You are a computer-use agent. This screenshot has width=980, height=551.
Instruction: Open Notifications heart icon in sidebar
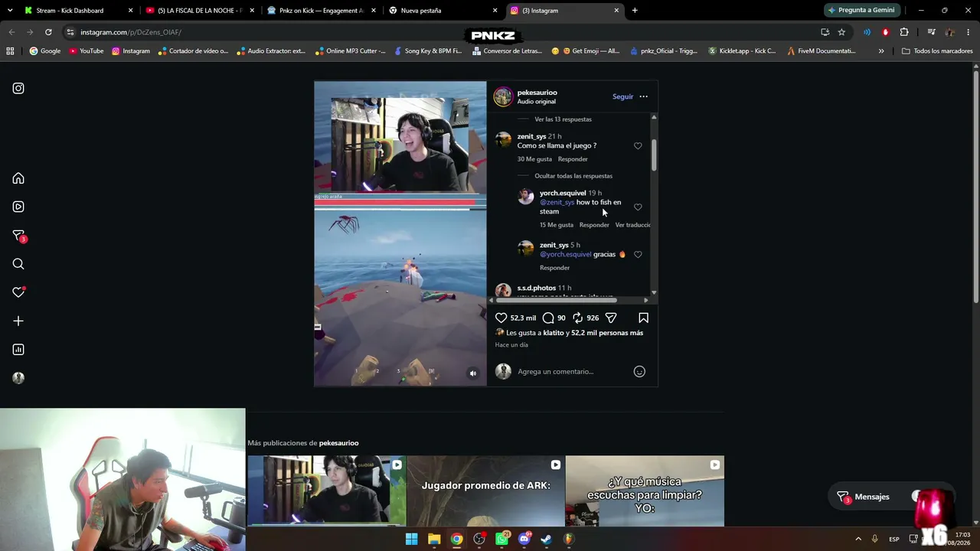tap(18, 292)
